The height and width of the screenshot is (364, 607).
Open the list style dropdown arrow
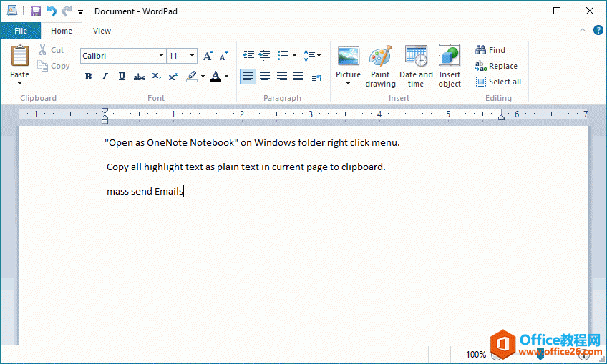pos(294,56)
